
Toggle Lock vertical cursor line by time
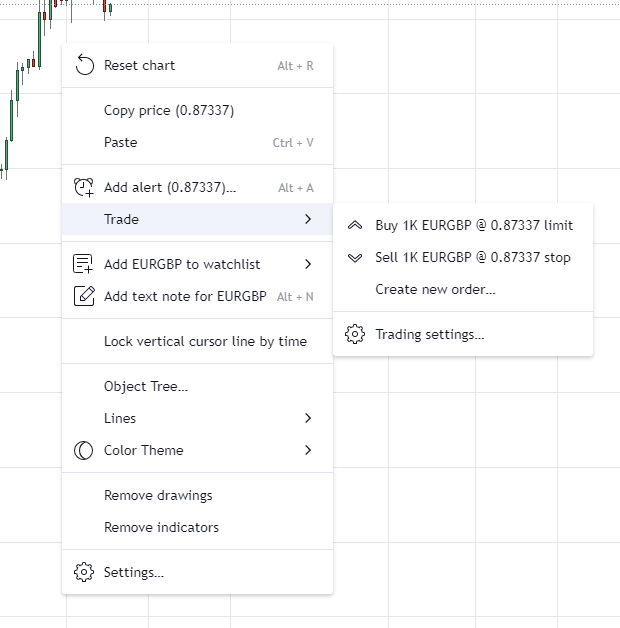coord(205,341)
